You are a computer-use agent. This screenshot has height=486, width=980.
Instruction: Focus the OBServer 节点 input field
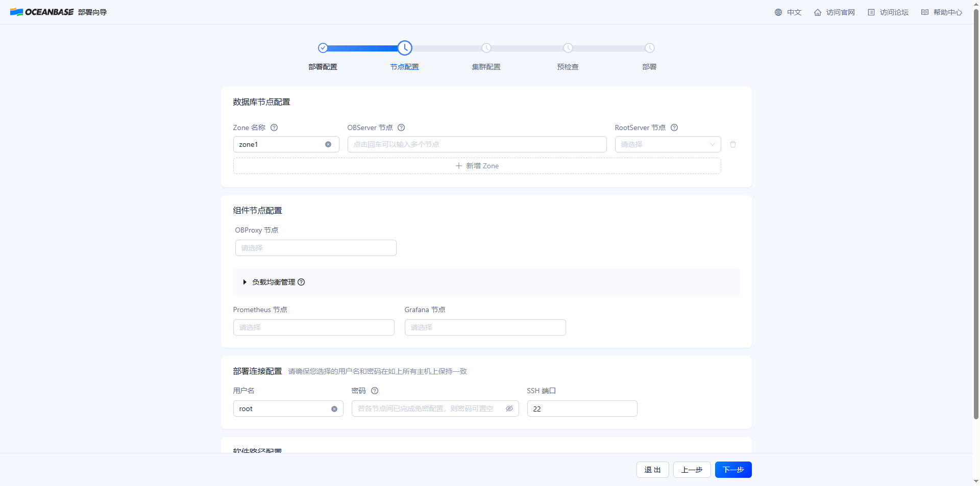tap(477, 144)
